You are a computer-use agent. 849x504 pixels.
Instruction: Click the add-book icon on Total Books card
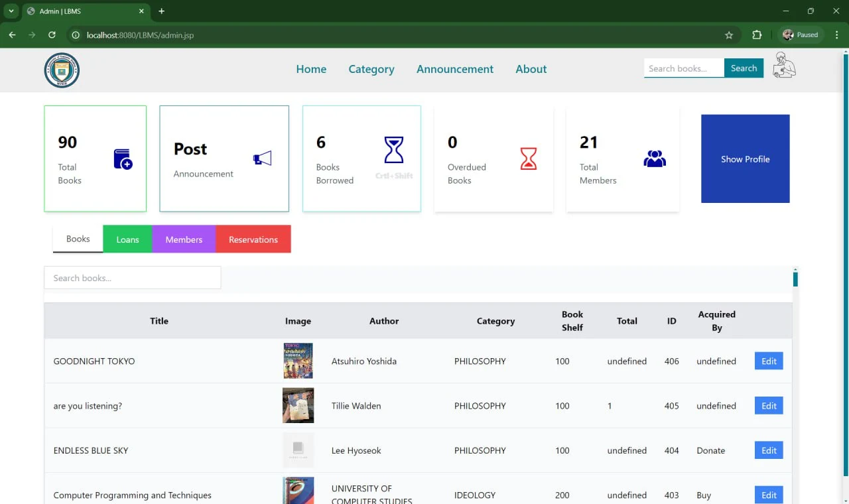click(x=122, y=158)
